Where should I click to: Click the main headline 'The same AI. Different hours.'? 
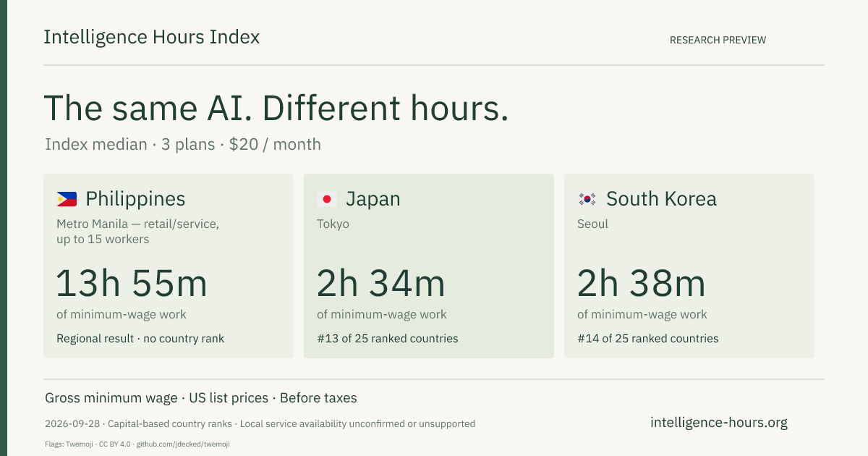click(x=276, y=108)
